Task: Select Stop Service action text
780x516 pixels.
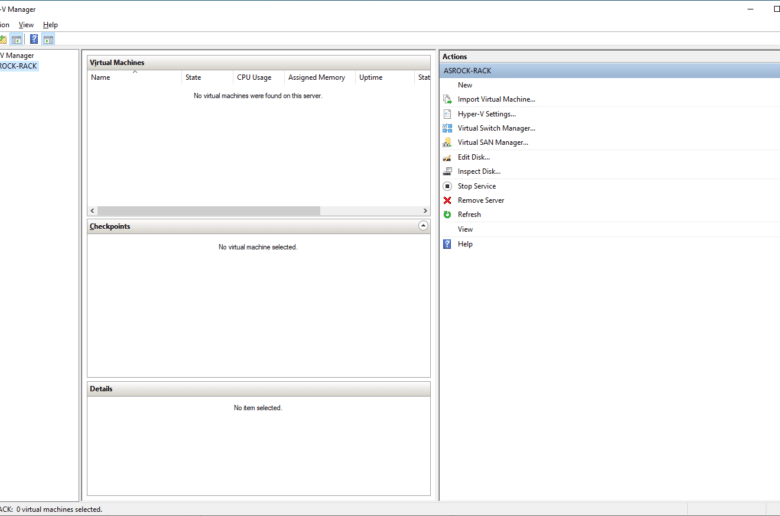Action: tap(477, 186)
